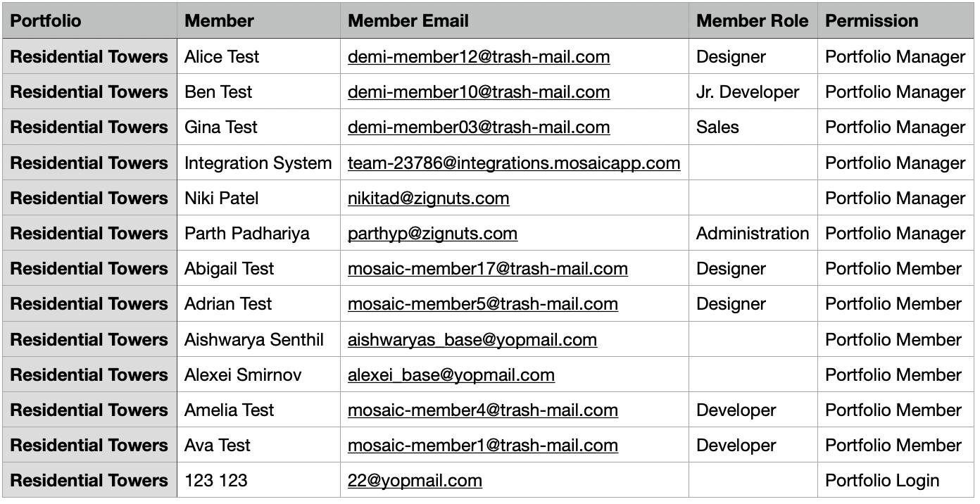Select the Portfolio Login permission cell
Screen dimensions: 980x504
(896, 480)
